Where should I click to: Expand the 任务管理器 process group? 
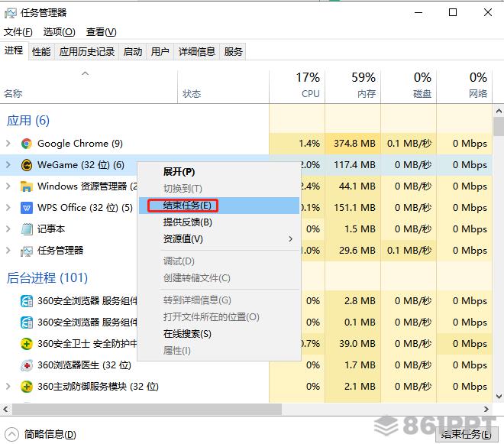[8, 251]
